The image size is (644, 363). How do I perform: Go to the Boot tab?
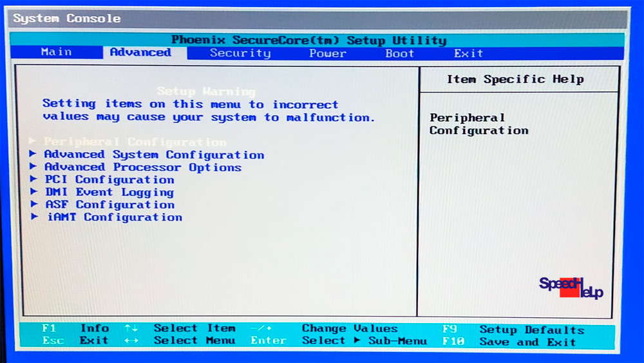click(399, 53)
